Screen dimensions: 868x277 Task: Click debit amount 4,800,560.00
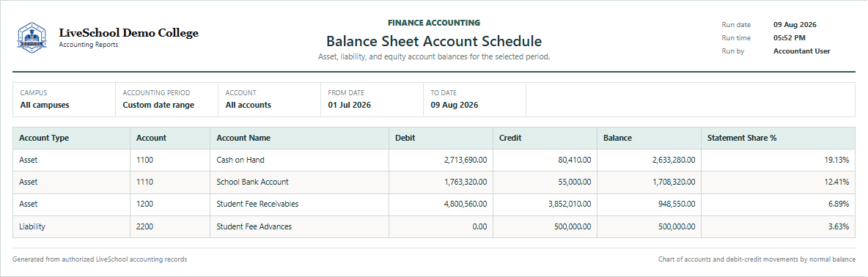pyautogui.click(x=466, y=204)
